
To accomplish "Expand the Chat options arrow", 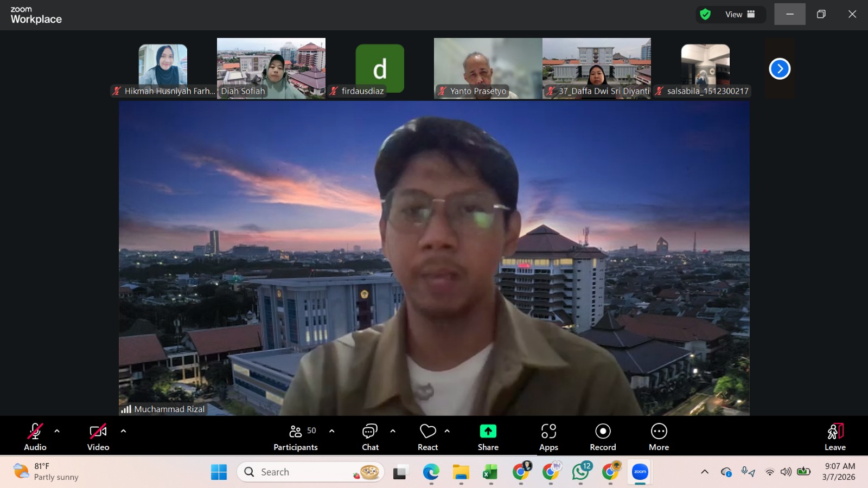I will click(393, 431).
